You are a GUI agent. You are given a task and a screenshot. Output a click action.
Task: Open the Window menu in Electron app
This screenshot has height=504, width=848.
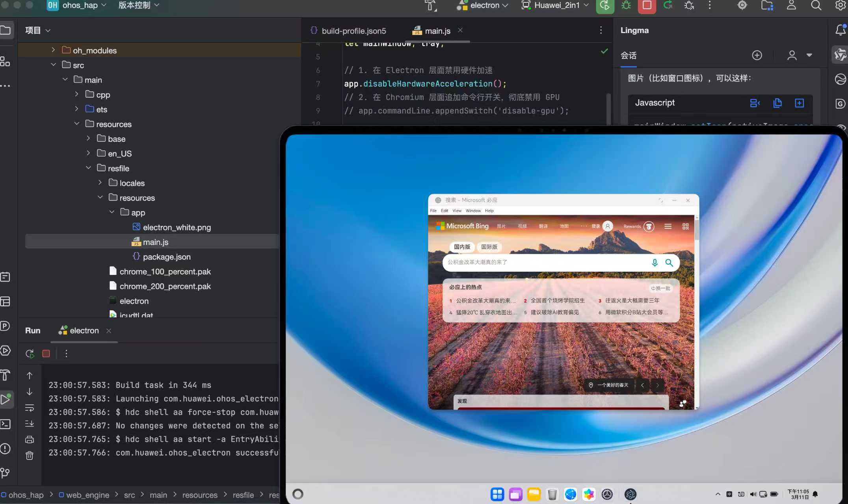pyautogui.click(x=473, y=211)
